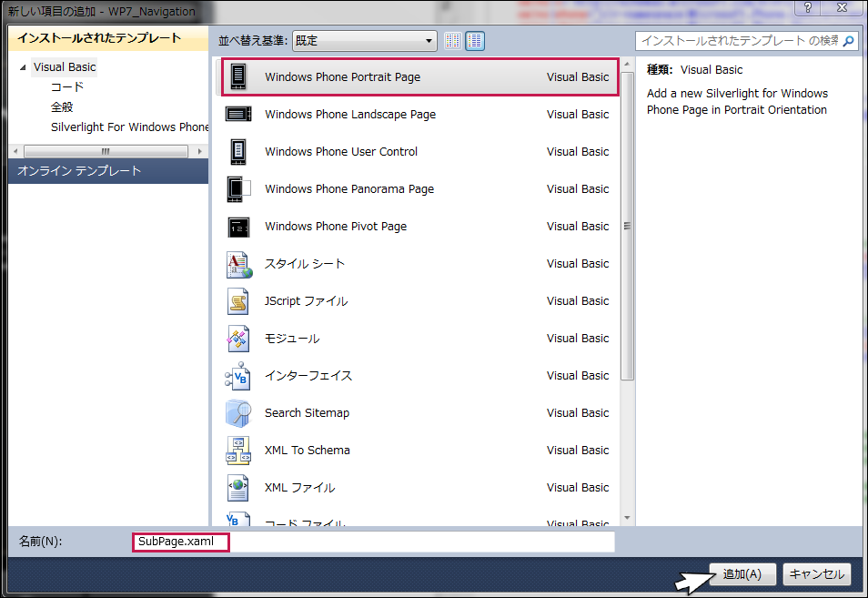
Task: Click the tree pane scroll-right arrow
Action: point(199,151)
